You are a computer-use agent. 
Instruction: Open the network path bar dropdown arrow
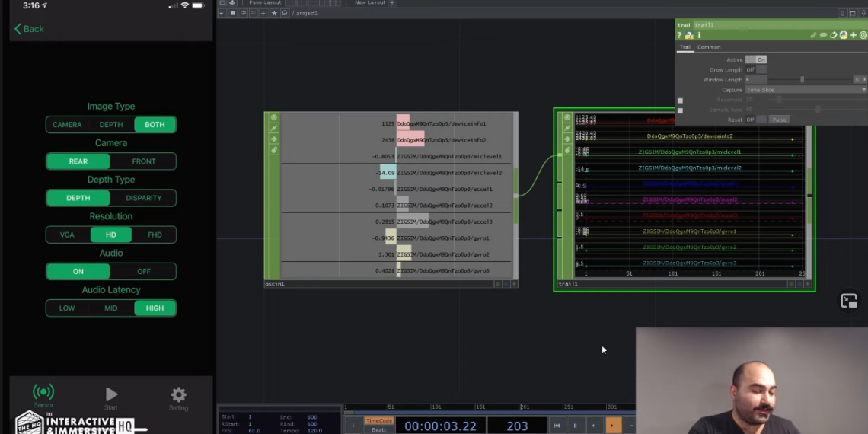[222, 13]
